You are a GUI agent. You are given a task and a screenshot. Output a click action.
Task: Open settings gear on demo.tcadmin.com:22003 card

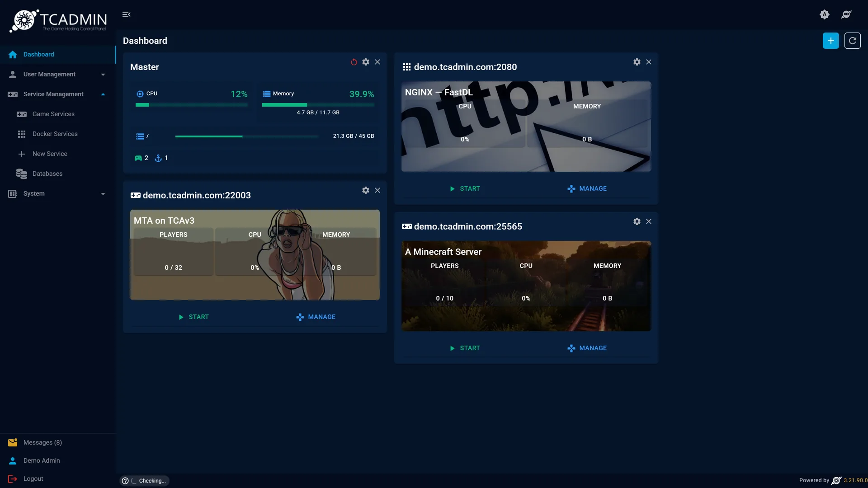click(366, 190)
